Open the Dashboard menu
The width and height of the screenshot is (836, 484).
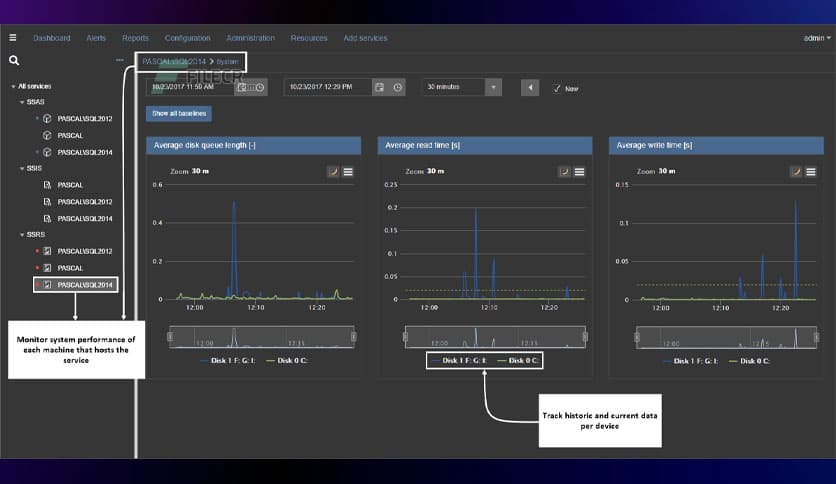[x=52, y=38]
